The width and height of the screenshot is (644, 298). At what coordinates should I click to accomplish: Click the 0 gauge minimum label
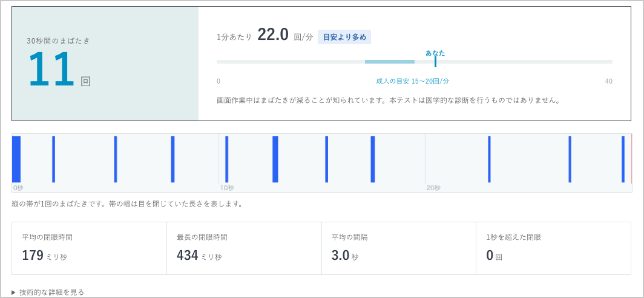[218, 81]
